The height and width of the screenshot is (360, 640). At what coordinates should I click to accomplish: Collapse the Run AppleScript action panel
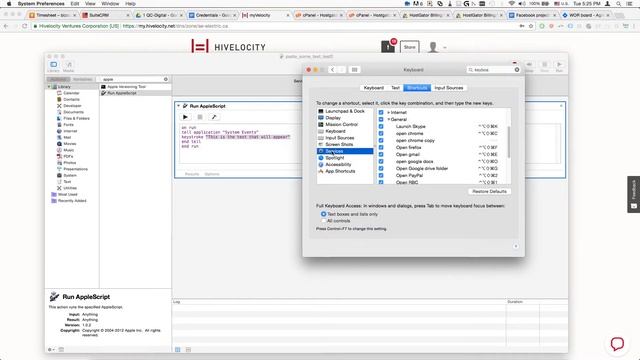[178, 106]
